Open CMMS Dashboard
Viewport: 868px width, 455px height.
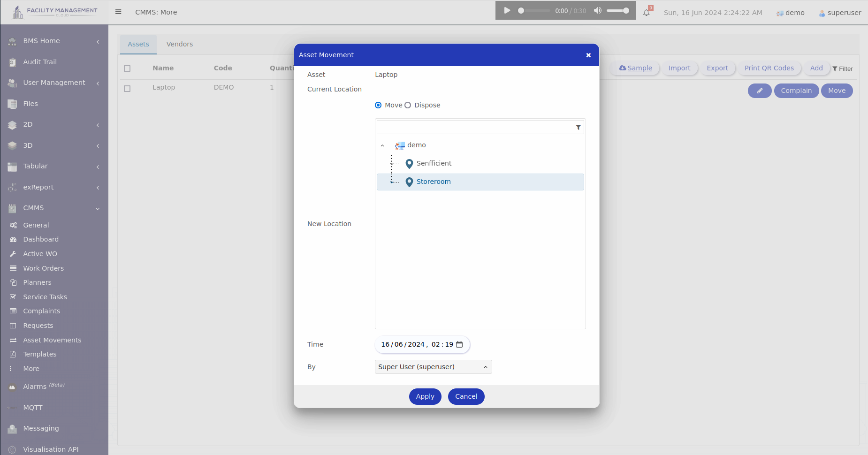41,239
